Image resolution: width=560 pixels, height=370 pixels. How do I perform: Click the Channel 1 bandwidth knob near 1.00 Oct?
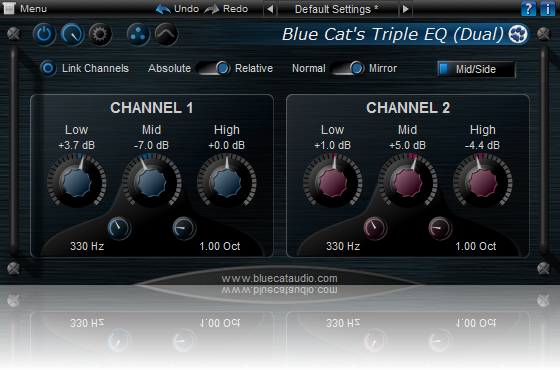pos(184,228)
